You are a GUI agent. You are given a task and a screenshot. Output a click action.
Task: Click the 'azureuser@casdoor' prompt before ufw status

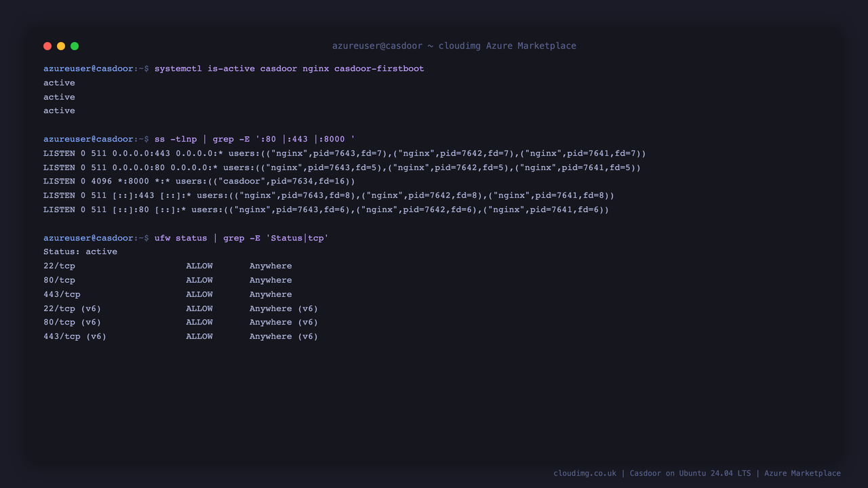(88, 238)
